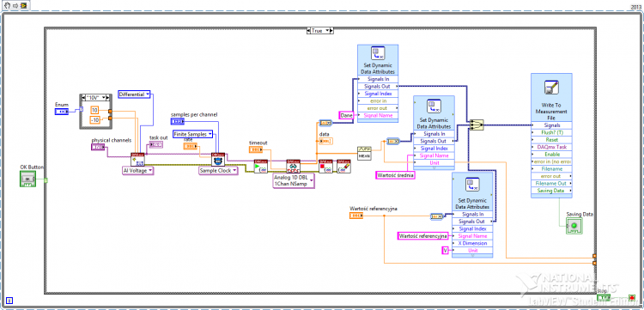644x310 pixels.
Task: Click previous case arrow beside True
Action: (x=309, y=31)
